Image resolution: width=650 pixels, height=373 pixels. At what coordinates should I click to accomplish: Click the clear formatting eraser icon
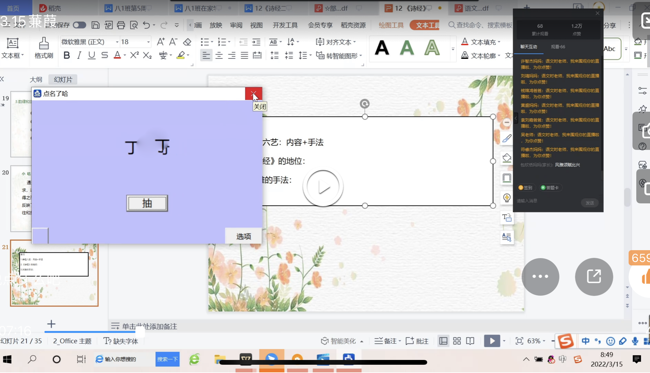tap(187, 42)
